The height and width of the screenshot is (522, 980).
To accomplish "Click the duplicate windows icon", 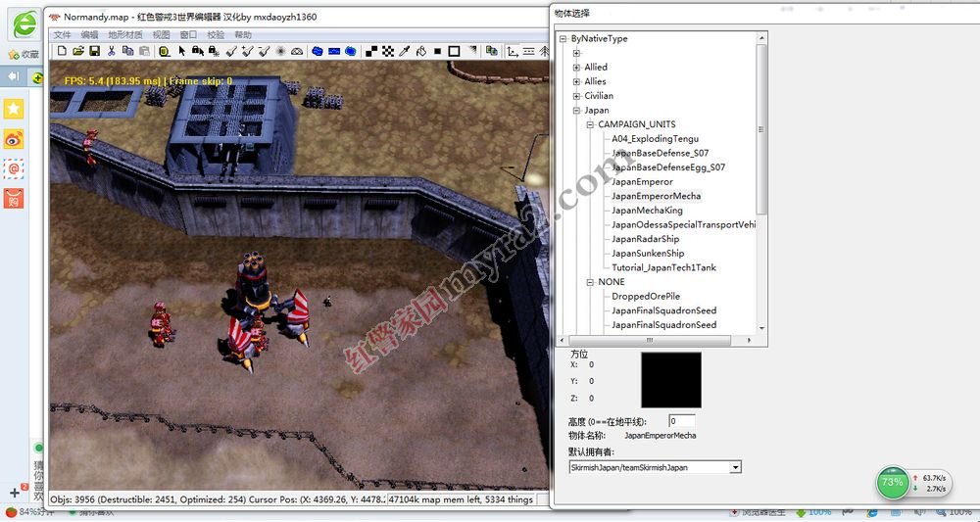I will tap(492, 51).
